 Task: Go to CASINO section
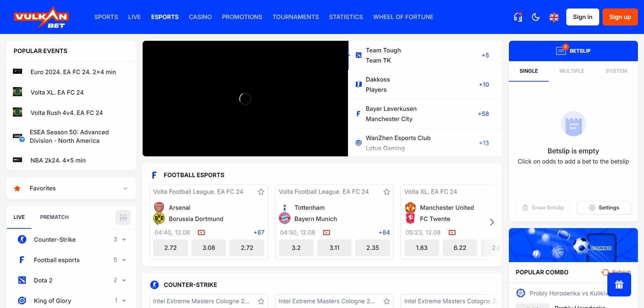pos(200,17)
